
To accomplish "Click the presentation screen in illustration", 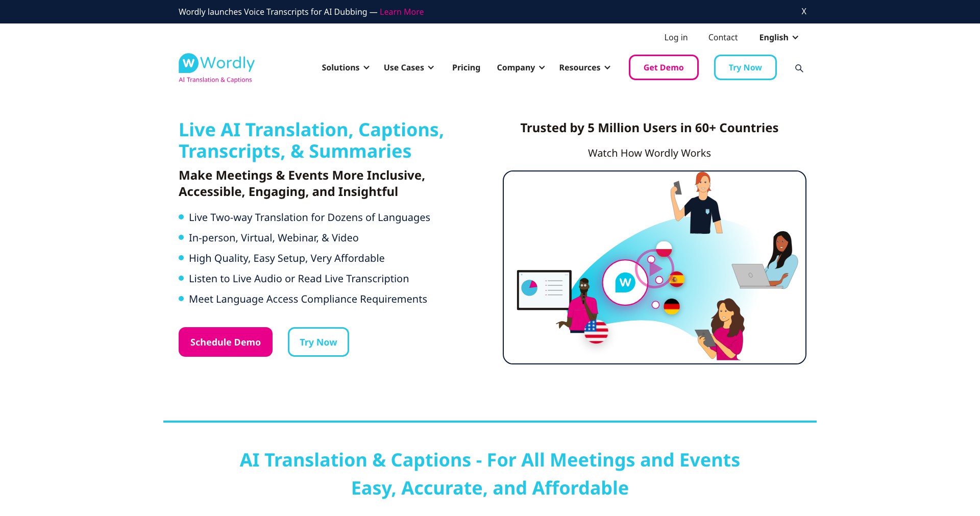I will point(544,290).
